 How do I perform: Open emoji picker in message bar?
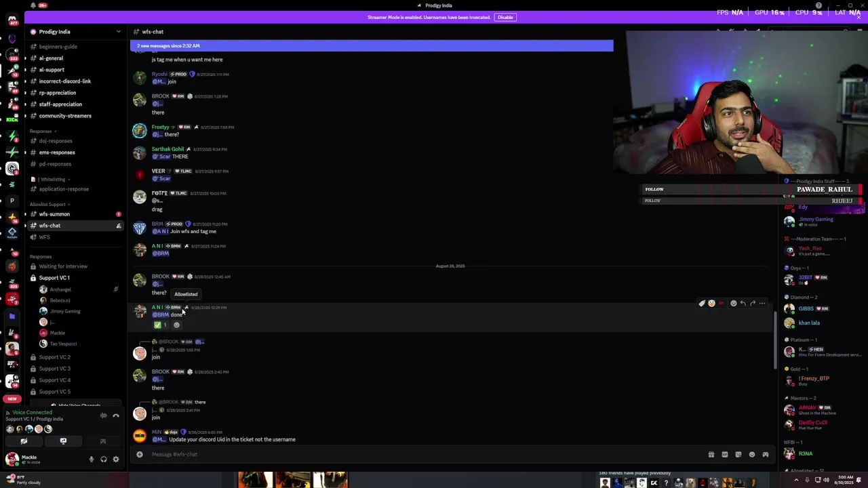tap(752, 455)
